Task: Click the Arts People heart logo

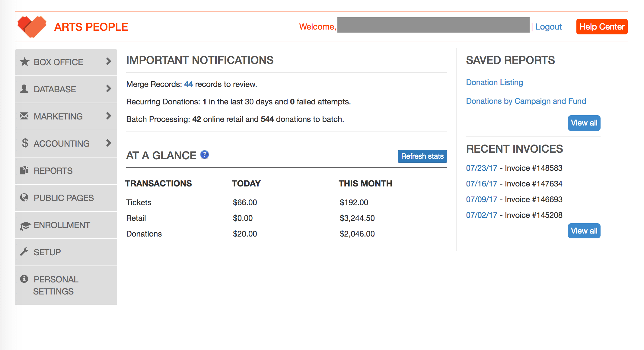Action: 32,27
